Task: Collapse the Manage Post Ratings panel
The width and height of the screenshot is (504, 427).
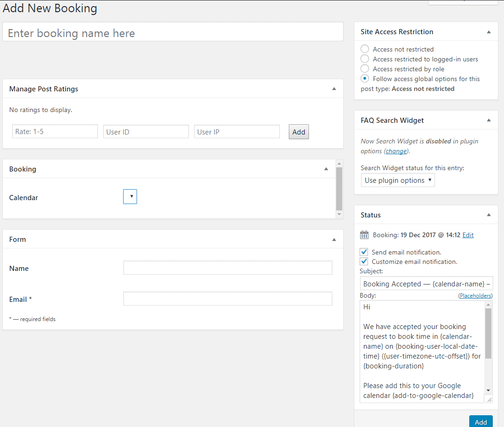Action: pyautogui.click(x=334, y=89)
